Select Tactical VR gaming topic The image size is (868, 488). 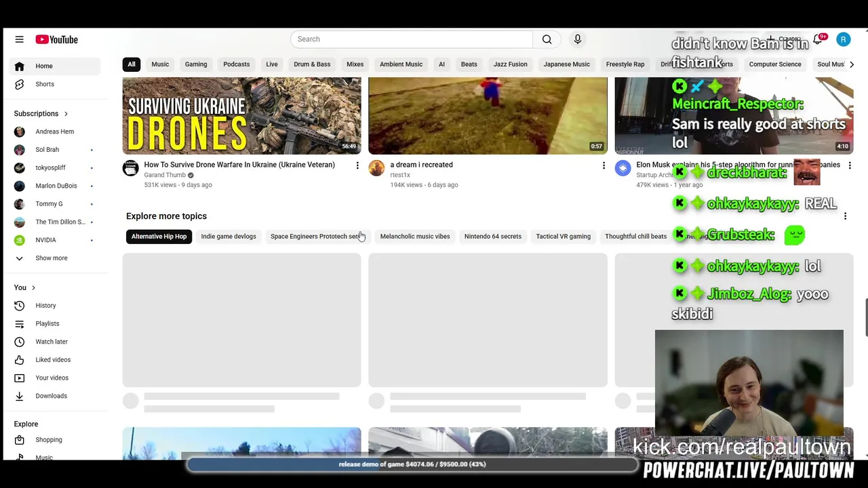(564, 237)
